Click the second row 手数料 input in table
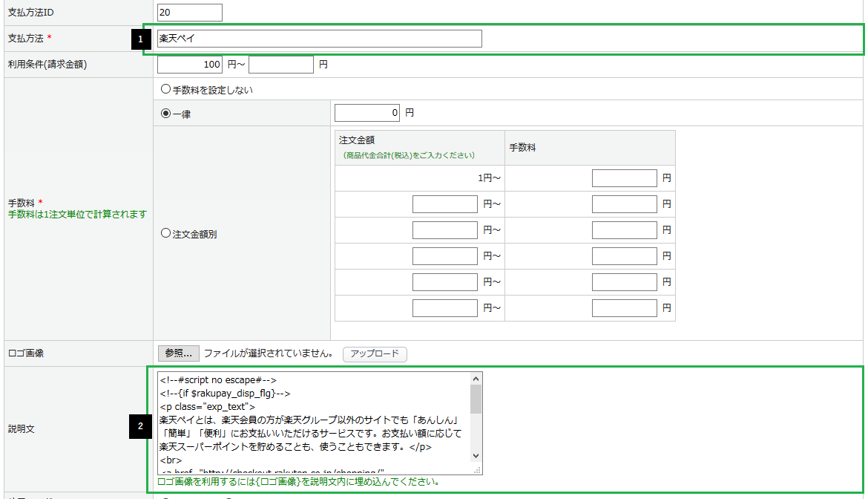 (x=624, y=204)
